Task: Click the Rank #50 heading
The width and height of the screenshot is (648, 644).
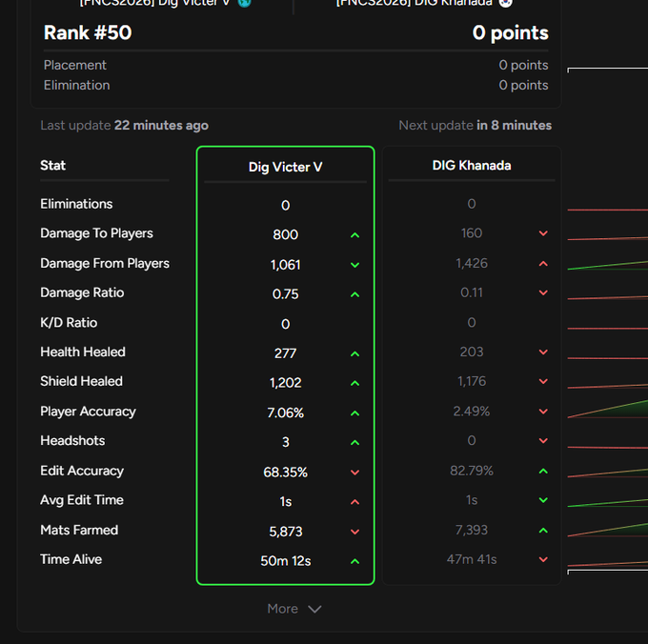Action: click(x=88, y=32)
